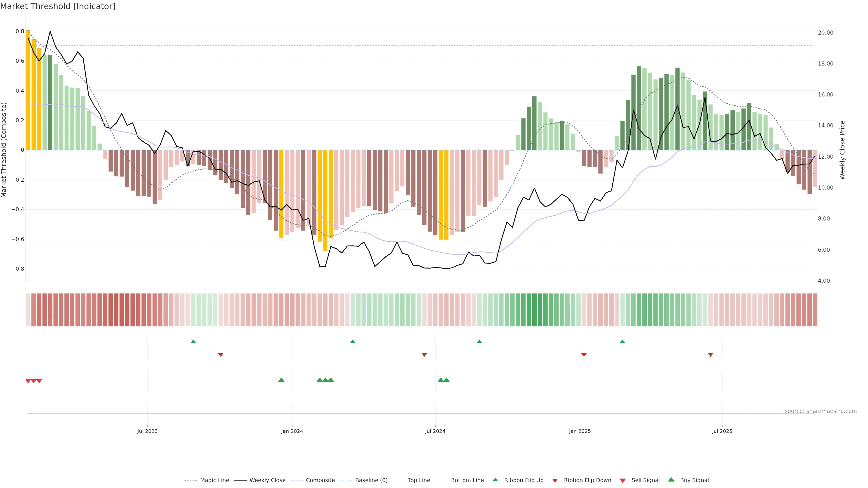Click Ribbon Flip Down legend triangle
Viewport: 868px width, 488px height.
click(555, 481)
